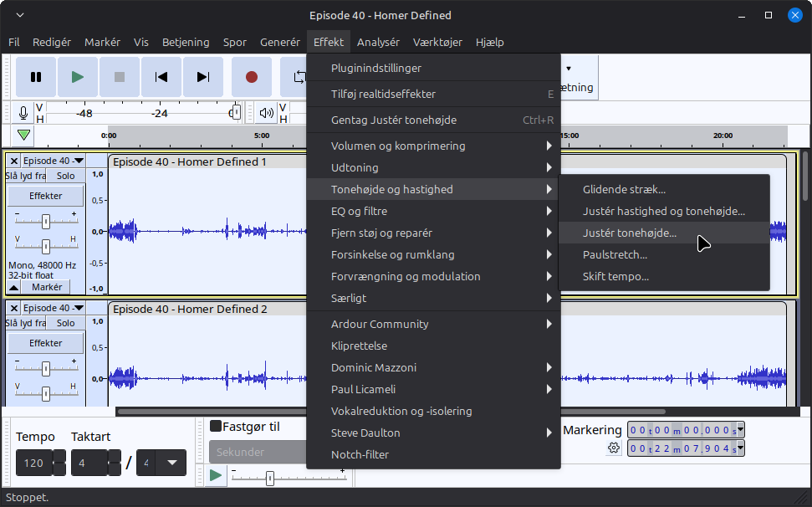Click the Pause playback button
The image size is (812, 507).
pos(36,77)
